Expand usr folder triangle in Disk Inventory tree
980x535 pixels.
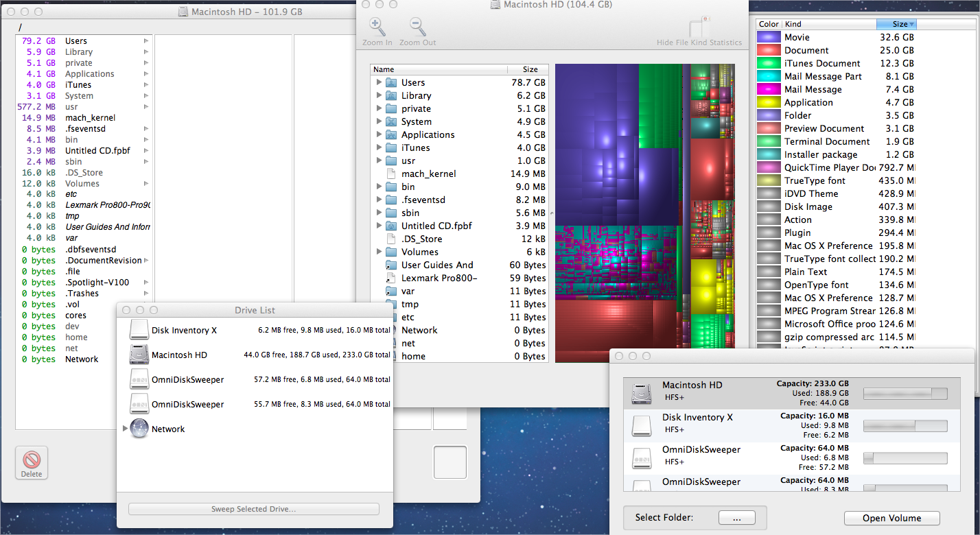[379, 160]
